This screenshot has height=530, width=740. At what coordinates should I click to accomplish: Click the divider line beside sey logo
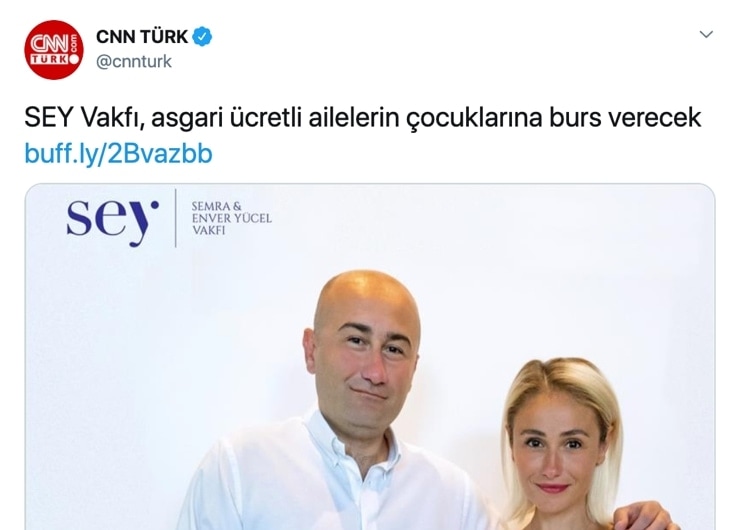[176, 218]
